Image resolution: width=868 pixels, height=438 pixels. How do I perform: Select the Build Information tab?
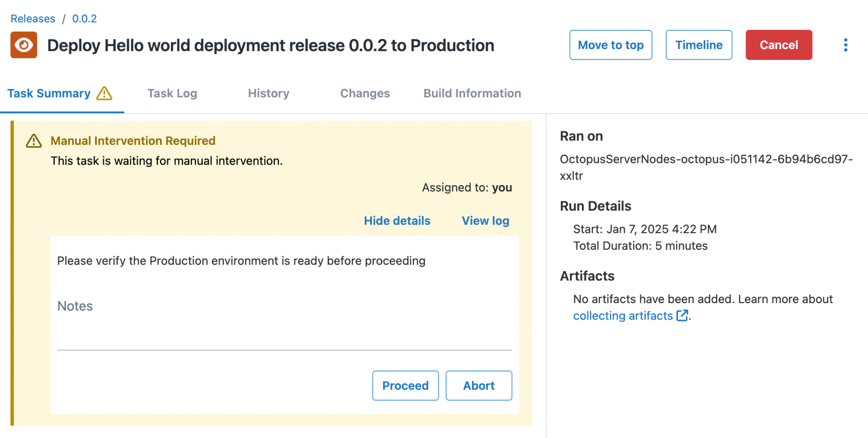tap(472, 93)
